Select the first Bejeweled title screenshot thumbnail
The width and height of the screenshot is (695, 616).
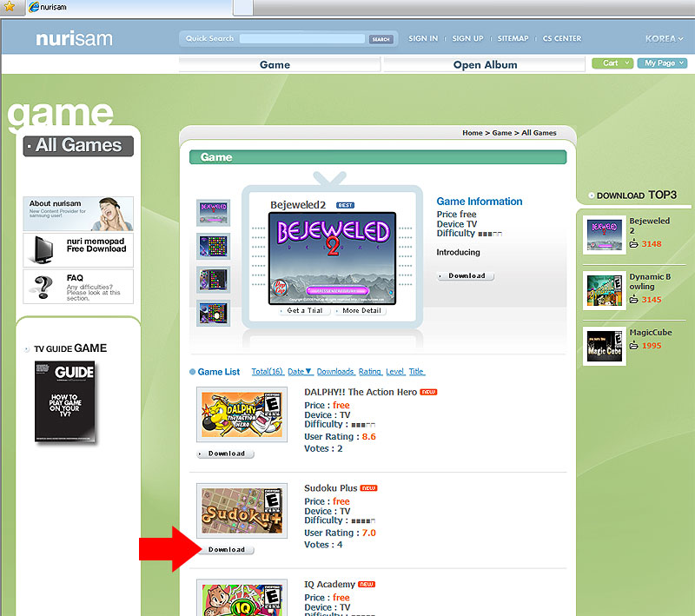213,213
